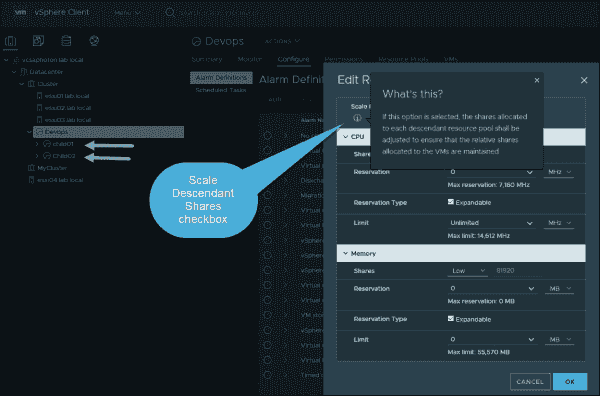Screen dimensions: 600x396
Task: Select the esxi04.lab.local label in the tree
Action: click(60, 180)
